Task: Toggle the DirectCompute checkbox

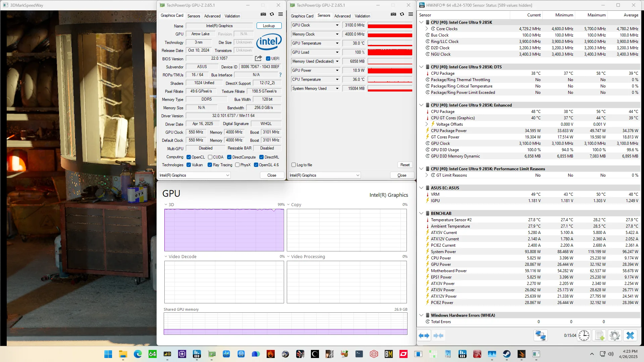Action: (x=229, y=157)
